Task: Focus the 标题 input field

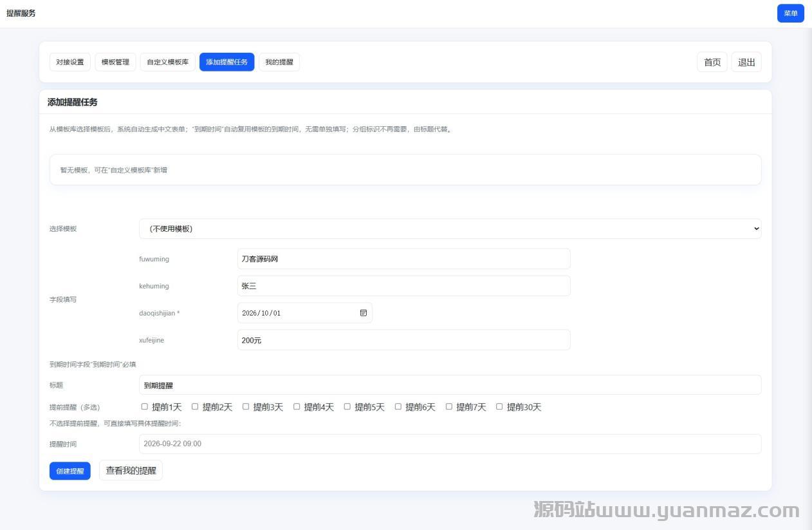Action: click(x=450, y=385)
